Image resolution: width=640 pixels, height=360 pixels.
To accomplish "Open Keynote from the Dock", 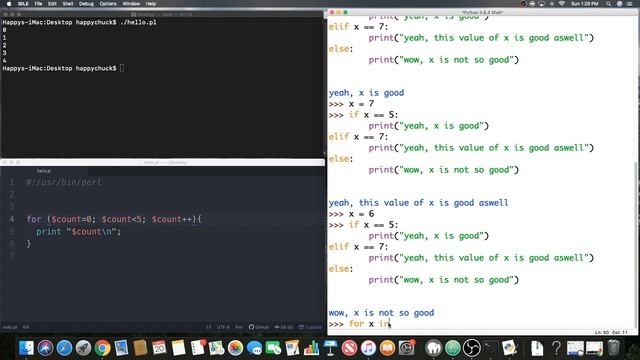I will [330, 348].
